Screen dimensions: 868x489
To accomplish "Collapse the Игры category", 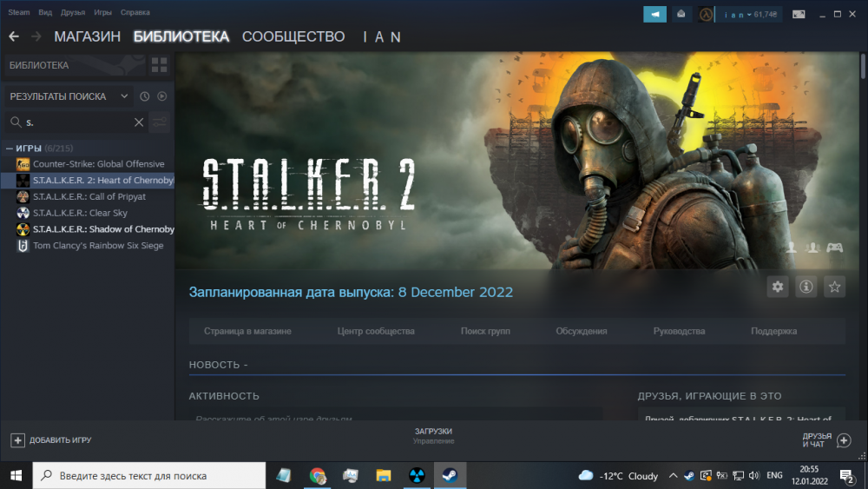I will [10, 149].
